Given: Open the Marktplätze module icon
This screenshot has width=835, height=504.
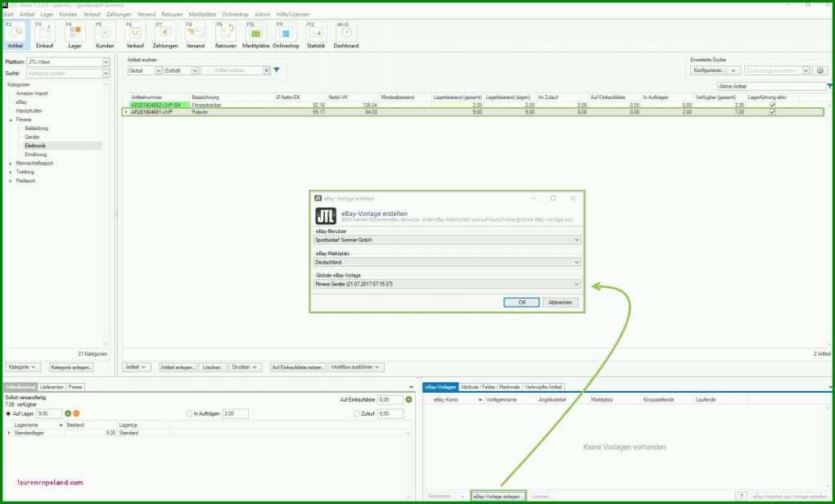Looking at the screenshot, I should pos(255,35).
